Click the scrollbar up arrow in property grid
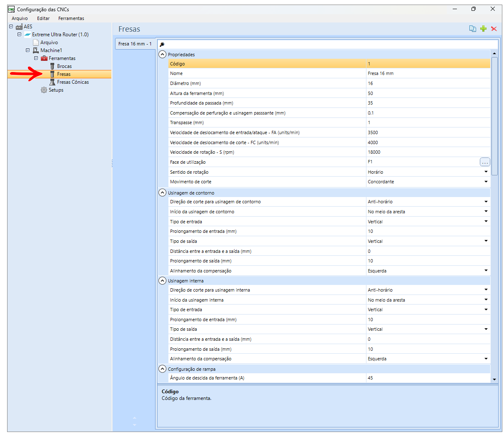 (494, 53)
